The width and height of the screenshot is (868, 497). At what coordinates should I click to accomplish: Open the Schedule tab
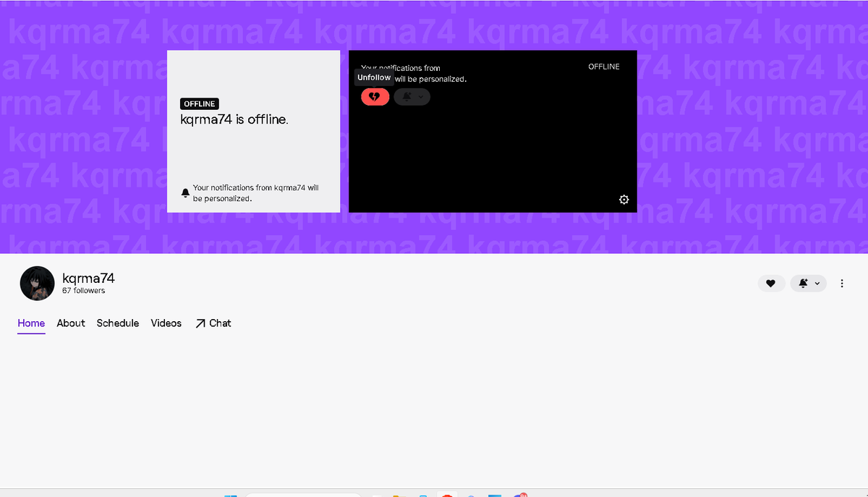[x=118, y=323]
